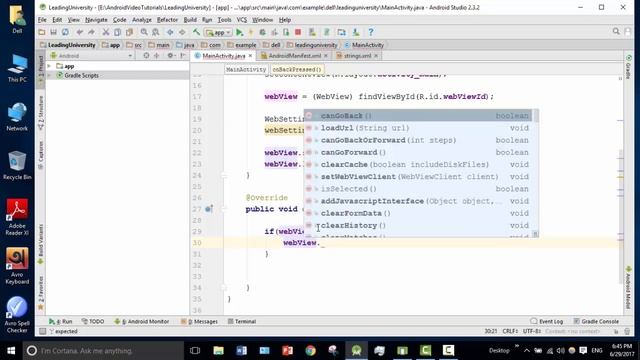Open the Refactor menu
Image resolution: width=640 pixels, height=360 pixels.
(x=167, y=20)
